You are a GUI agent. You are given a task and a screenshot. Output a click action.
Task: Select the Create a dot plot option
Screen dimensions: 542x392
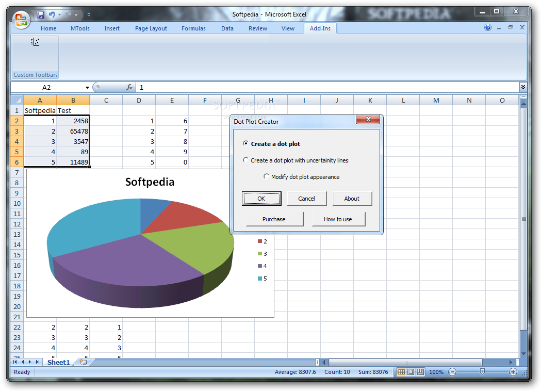pyautogui.click(x=272, y=144)
